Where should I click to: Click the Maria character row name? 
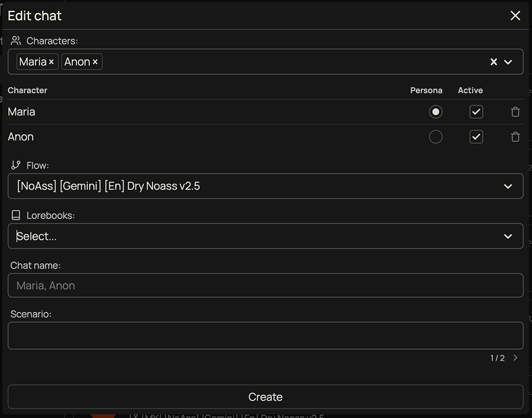[x=22, y=112]
